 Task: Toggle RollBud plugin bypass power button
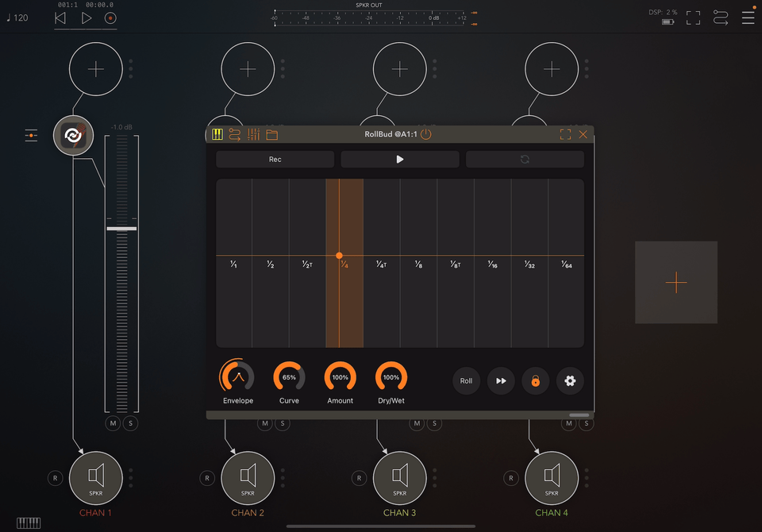point(426,134)
